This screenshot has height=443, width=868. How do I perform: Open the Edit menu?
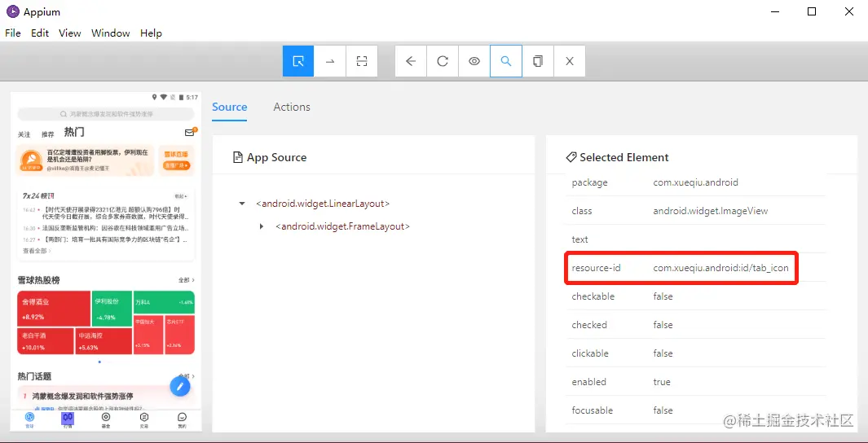point(40,33)
